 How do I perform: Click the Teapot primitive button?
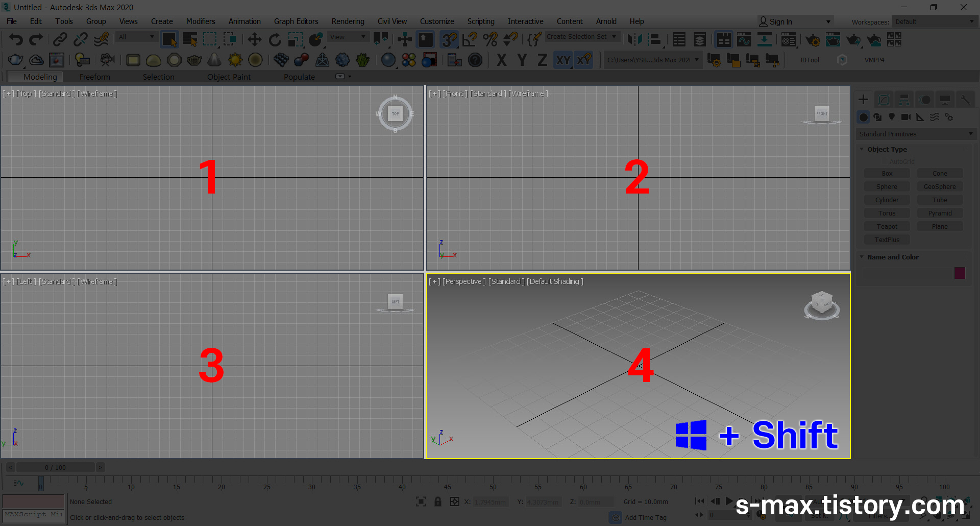pos(887,226)
